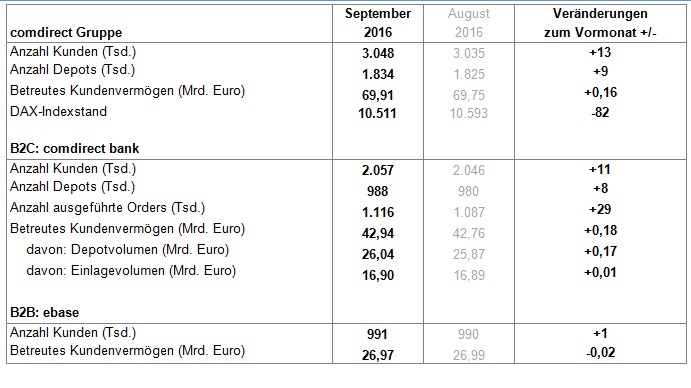Click the DAX-Indexstand row label

click(59, 111)
